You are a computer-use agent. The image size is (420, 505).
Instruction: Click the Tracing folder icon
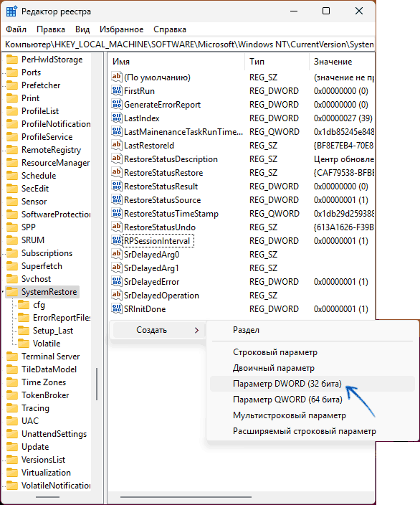12,408
